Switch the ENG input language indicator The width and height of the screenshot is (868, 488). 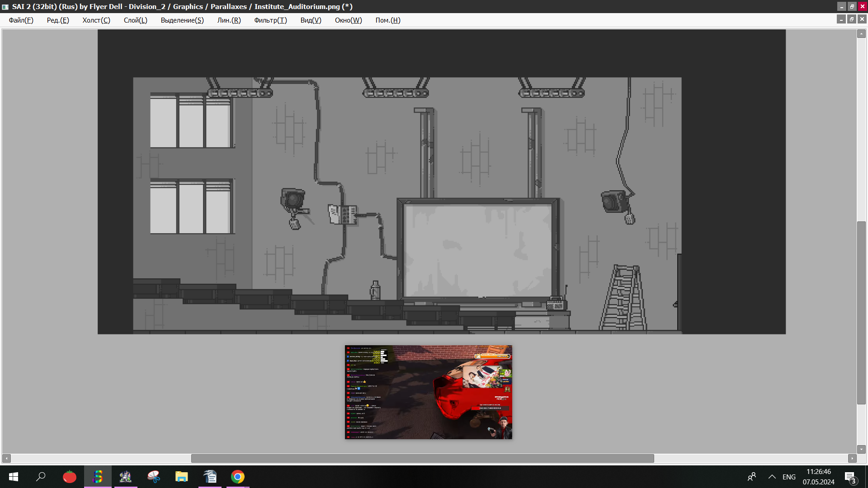pyautogui.click(x=789, y=477)
